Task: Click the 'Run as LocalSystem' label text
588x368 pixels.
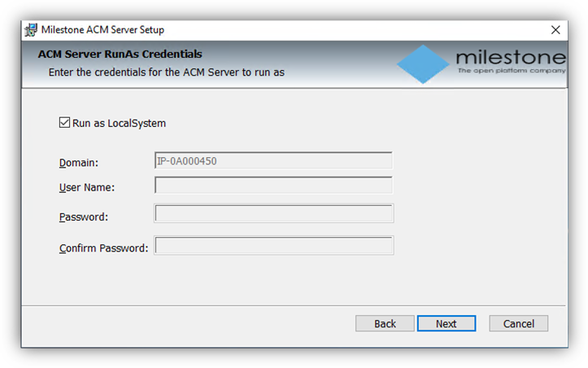Action: pyautogui.click(x=119, y=123)
